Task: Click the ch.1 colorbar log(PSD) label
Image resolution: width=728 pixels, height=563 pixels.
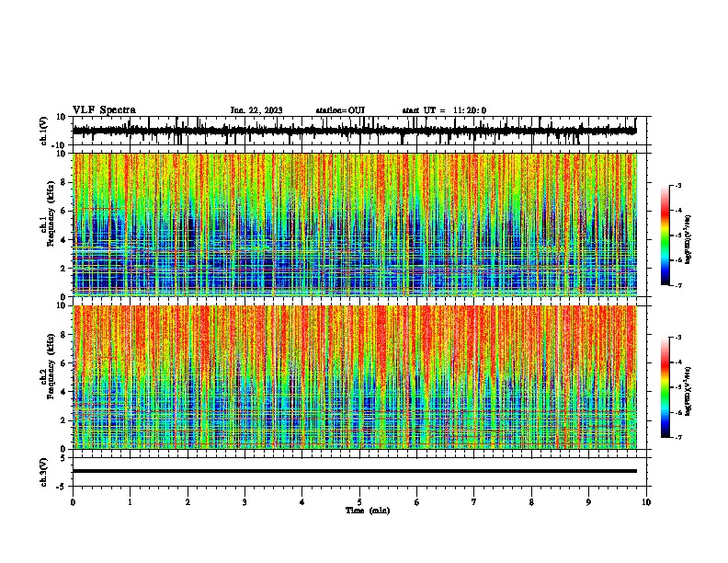Action: (688, 240)
